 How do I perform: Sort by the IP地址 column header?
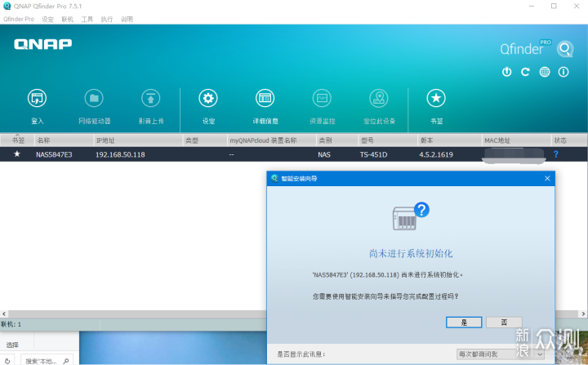click(x=138, y=140)
